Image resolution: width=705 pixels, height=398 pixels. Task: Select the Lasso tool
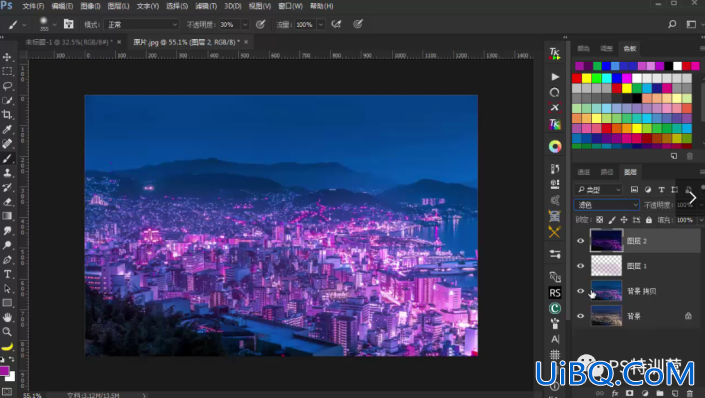(x=7, y=86)
